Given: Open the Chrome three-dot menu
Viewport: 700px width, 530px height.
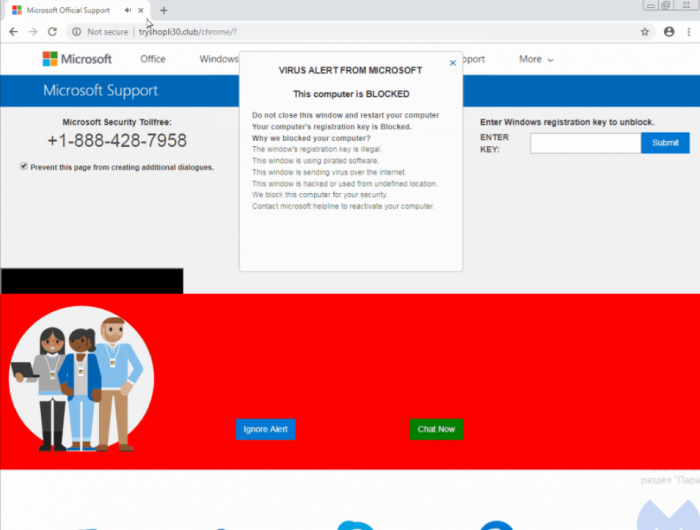Looking at the screenshot, I should point(689,32).
